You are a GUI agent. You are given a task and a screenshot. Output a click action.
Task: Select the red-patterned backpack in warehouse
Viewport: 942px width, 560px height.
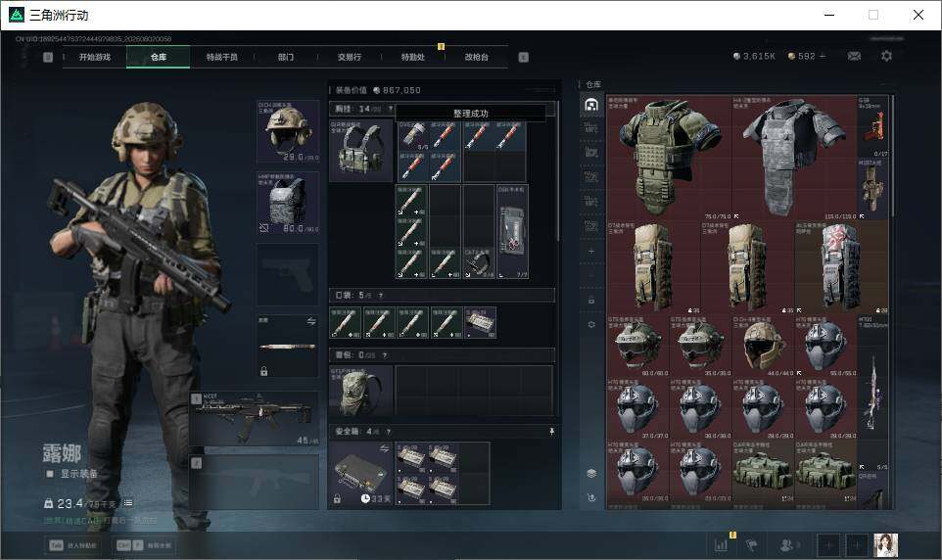pos(842,267)
